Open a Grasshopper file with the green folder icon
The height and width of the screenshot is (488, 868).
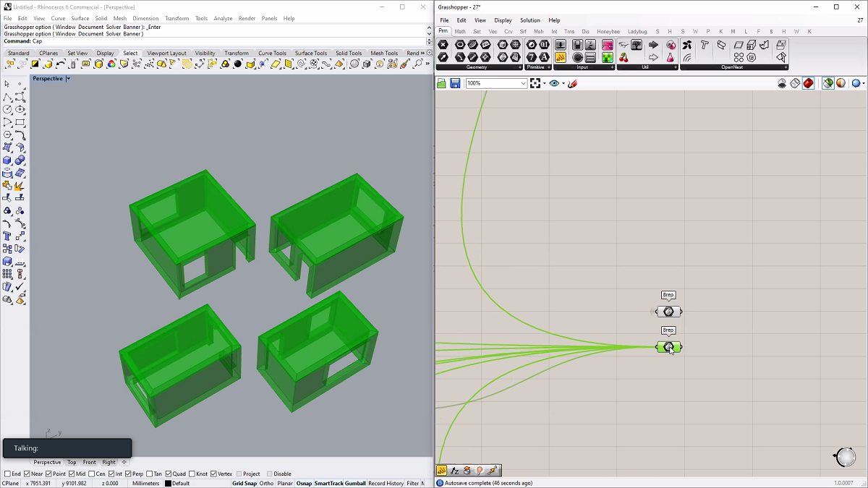click(x=441, y=84)
